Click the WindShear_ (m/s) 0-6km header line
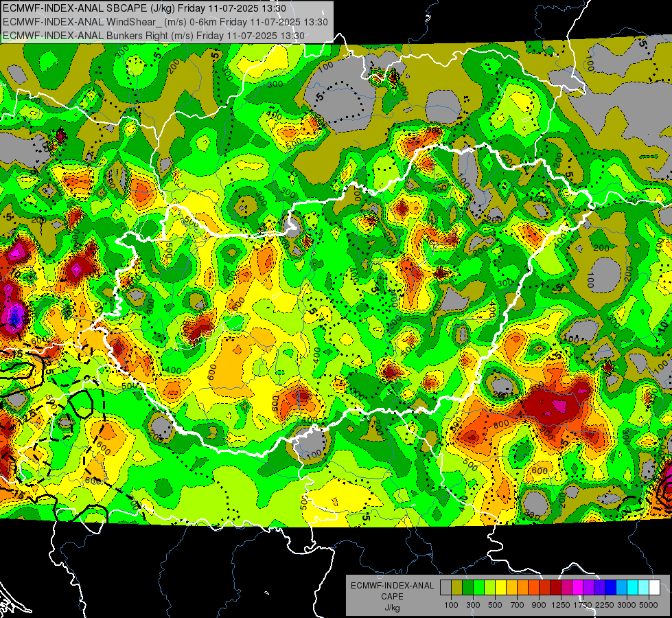Image resolution: width=672 pixels, height=618 pixels. tap(165, 22)
